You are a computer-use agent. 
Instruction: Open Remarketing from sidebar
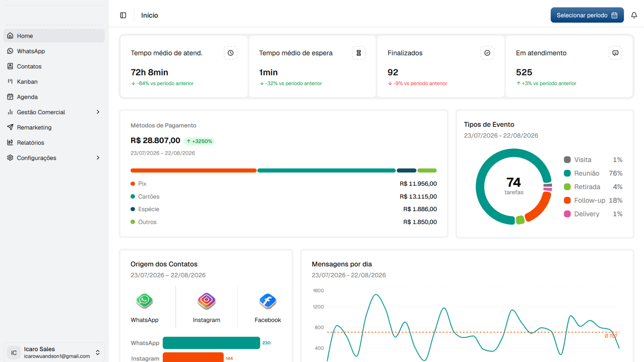pos(54,128)
